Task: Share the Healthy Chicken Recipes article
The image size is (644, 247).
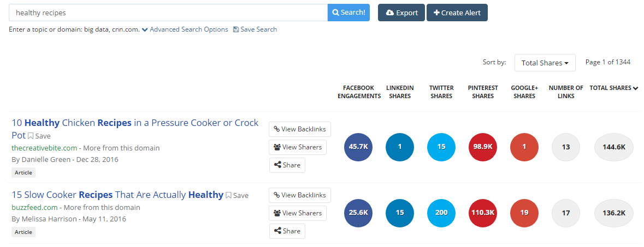Action: point(287,165)
